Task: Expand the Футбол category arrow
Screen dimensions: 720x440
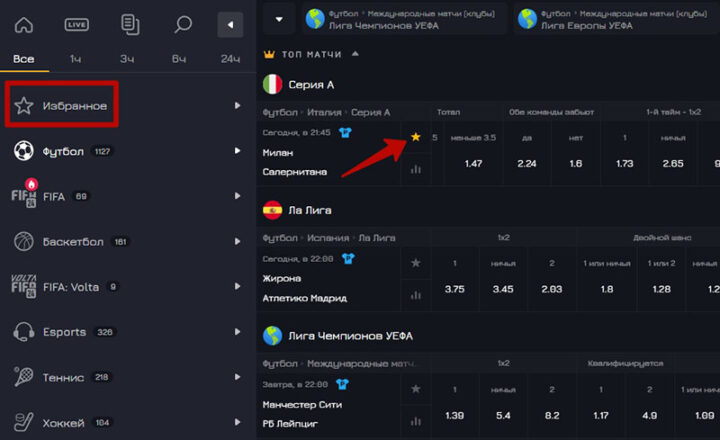Action: 237,151
